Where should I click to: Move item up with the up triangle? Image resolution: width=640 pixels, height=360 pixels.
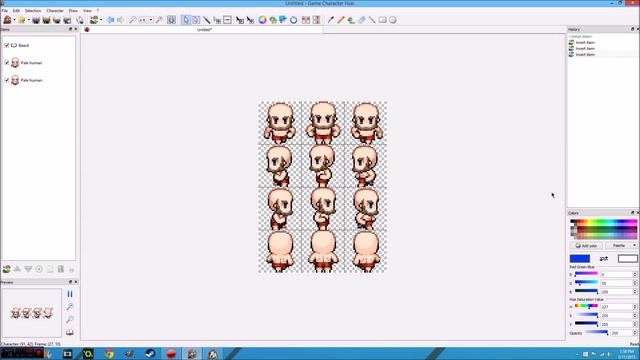(x=17, y=269)
